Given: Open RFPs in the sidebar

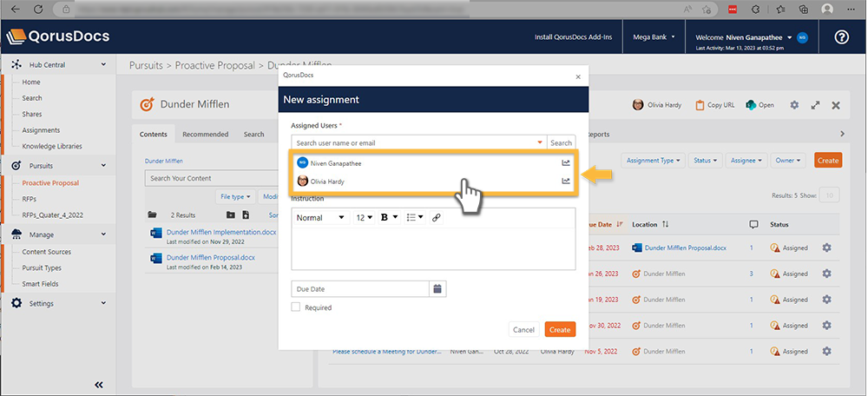Looking at the screenshot, I should tap(30, 199).
